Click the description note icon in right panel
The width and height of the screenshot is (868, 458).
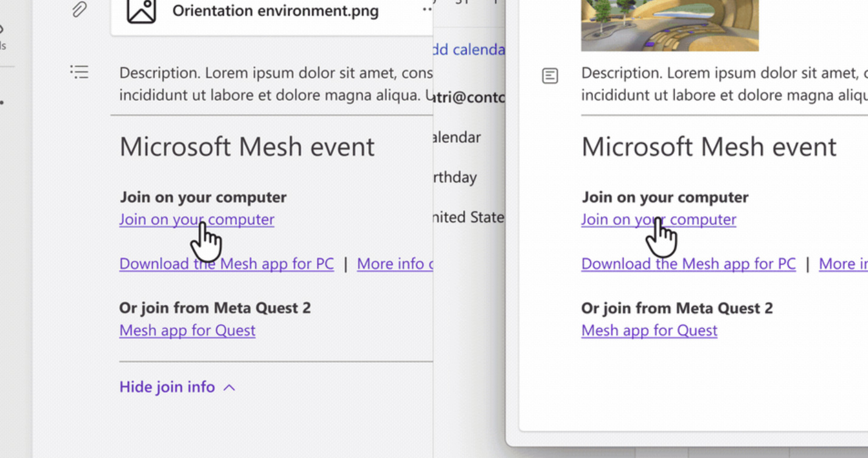pyautogui.click(x=550, y=76)
